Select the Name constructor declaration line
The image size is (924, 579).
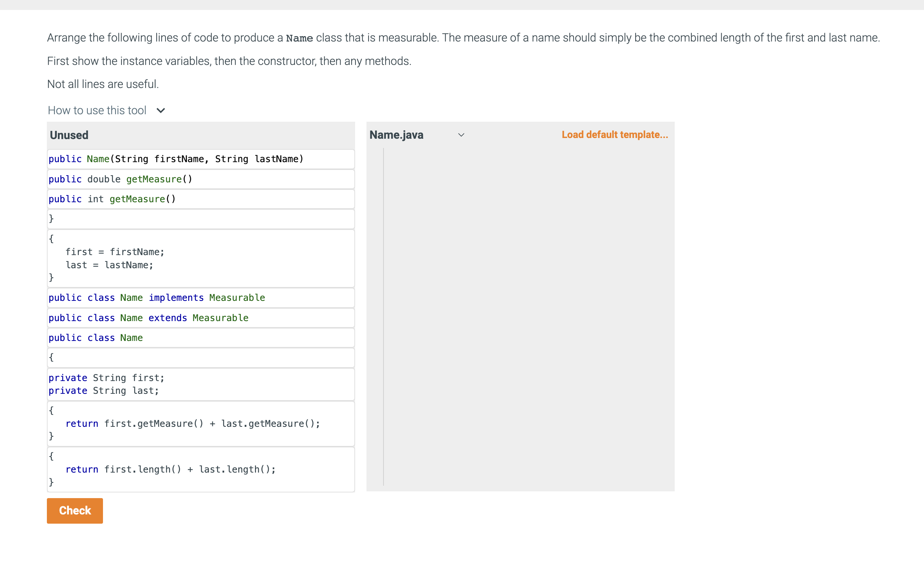(x=176, y=159)
